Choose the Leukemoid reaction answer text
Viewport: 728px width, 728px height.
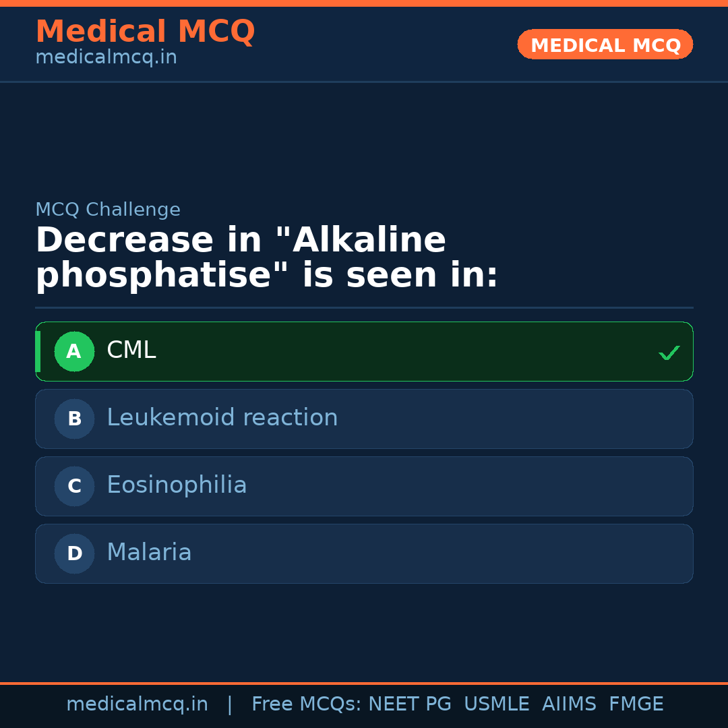[222, 418]
